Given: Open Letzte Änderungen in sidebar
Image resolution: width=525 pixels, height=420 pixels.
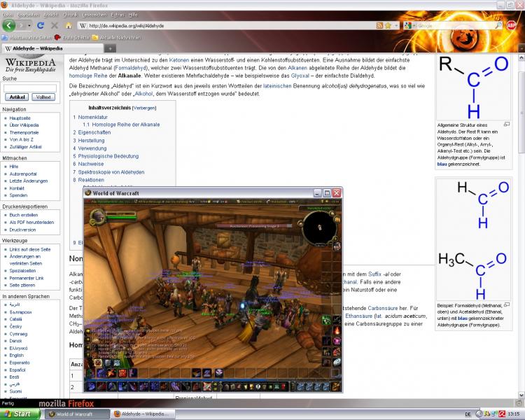Looking at the screenshot, I should point(29,181).
